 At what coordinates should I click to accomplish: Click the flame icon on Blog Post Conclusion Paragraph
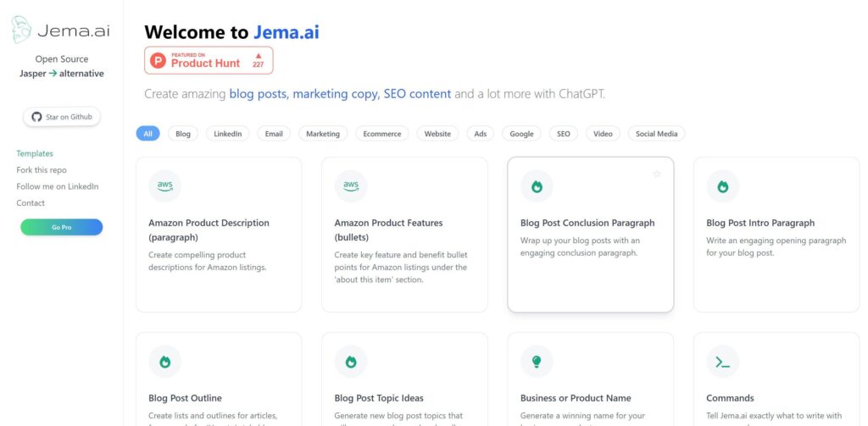pyautogui.click(x=537, y=186)
